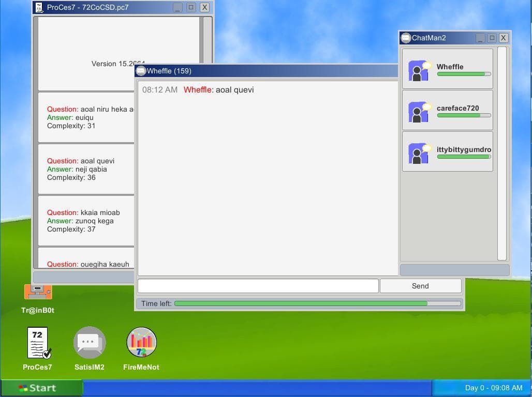Image resolution: width=532 pixels, height=397 pixels.
Task: Click the Day 0 clock in the taskbar
Action: pos(494,388)
